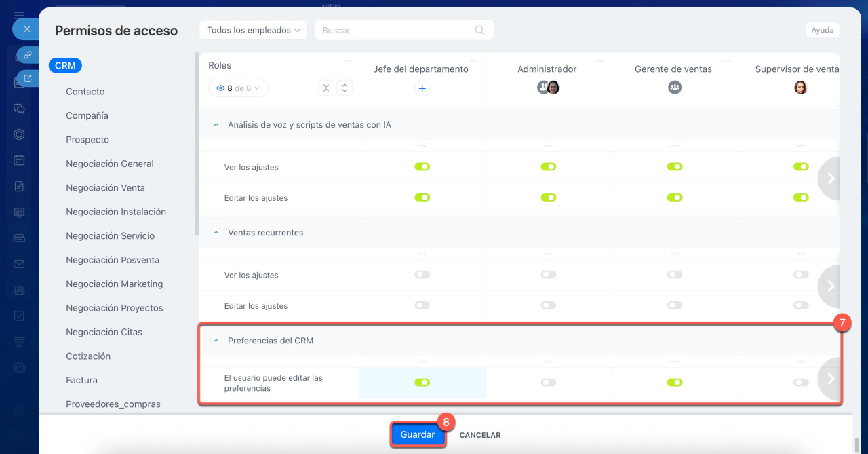Open the mail icon in left sidebar
The image size is (868, 454).
[x=19, y=264]
